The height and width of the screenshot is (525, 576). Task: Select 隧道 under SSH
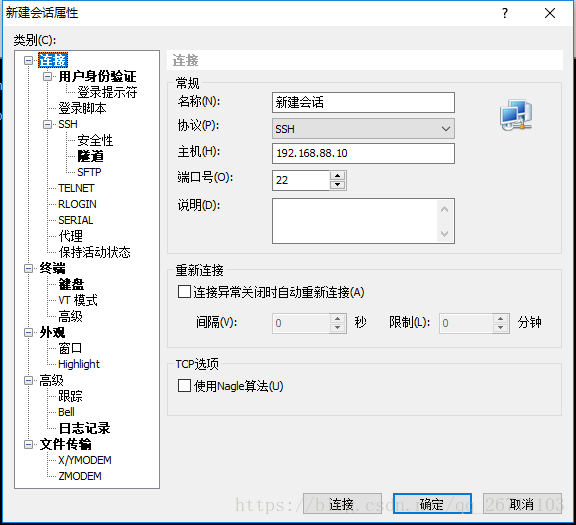click(90, 156)
